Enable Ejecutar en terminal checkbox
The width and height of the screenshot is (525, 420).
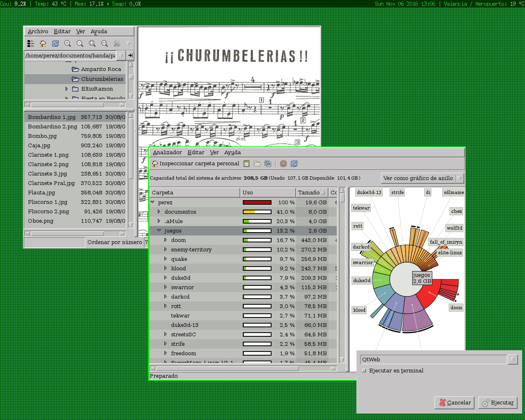(364, 371)
